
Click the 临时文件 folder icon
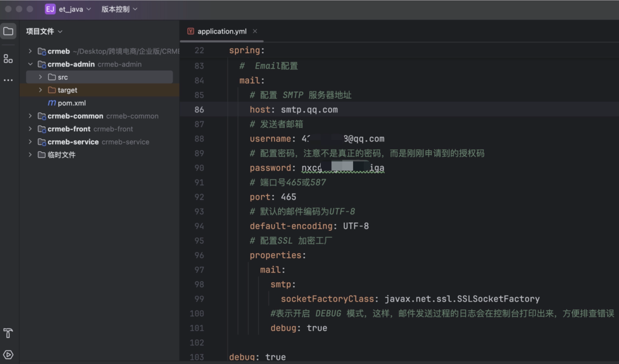[x=42, y=155]
